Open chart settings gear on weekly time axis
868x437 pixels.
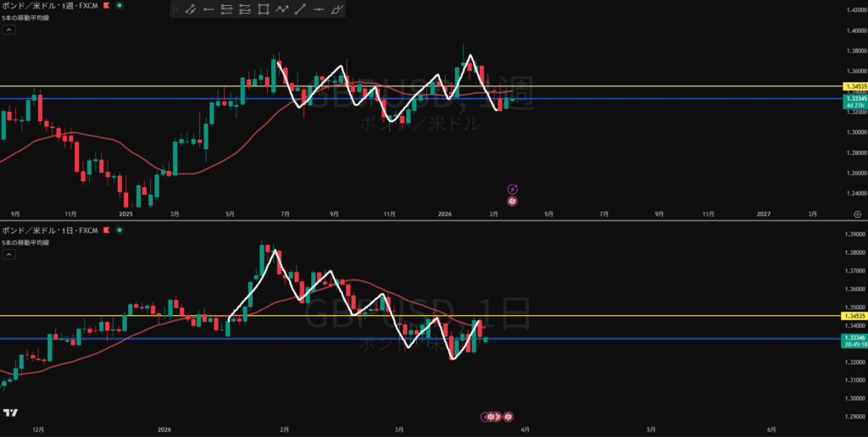coord(858,215)
